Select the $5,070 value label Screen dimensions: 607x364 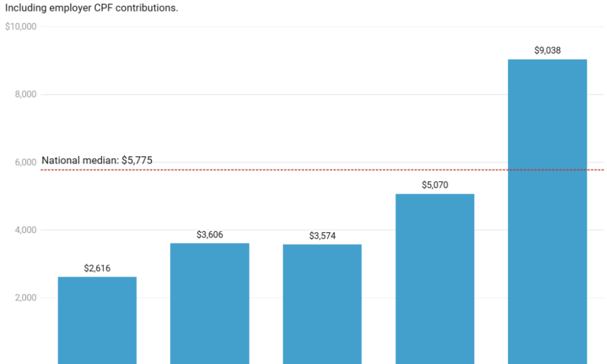[x=435, y=185]
